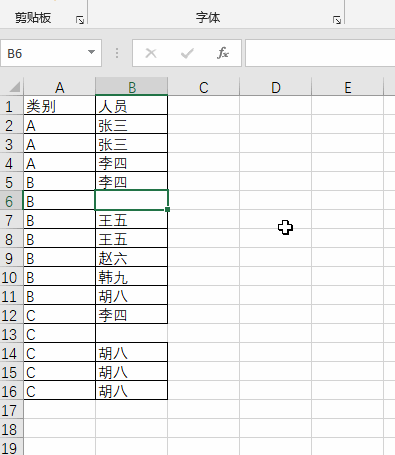The width and height of the screenshot is (395, 455).
Task: Click the 人员 header cell
Action: click(132, 106)
